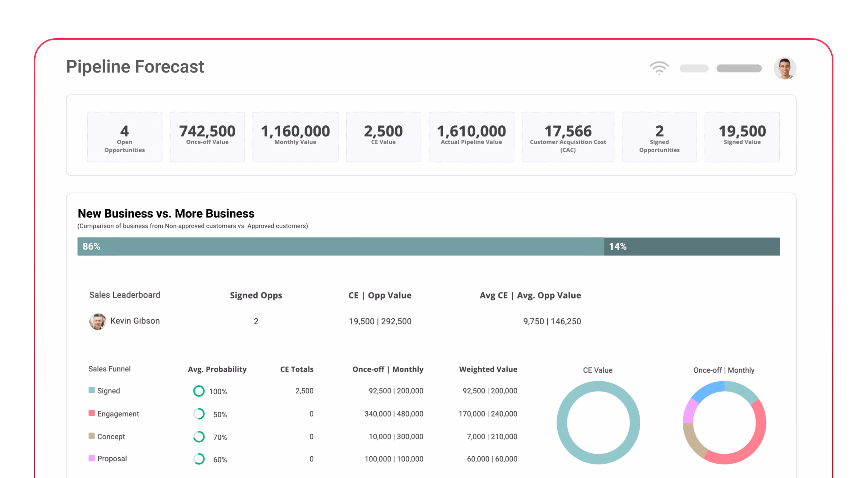Screen dimensions: 868x478
Task: Click the Wi-Fi signal icon in header
Action: [659, 68]
